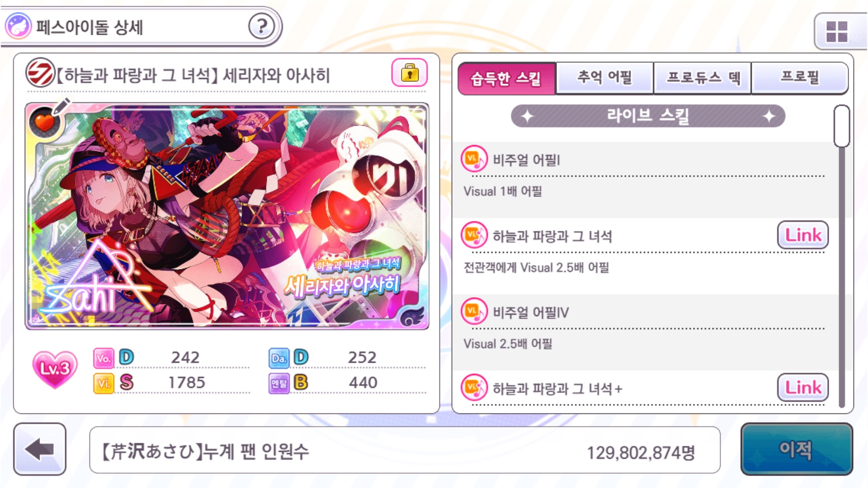This screenshot has width=868, height=488.
Task: Click the 멘탈 mental stat icon
Action: (279, 383)
